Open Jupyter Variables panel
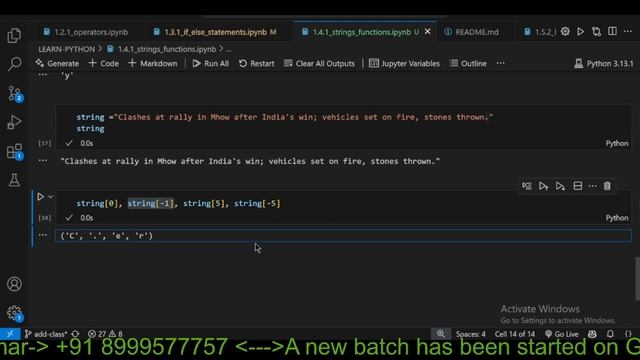The width and height of the screenshot is (640, 360). tap(404, 63)
